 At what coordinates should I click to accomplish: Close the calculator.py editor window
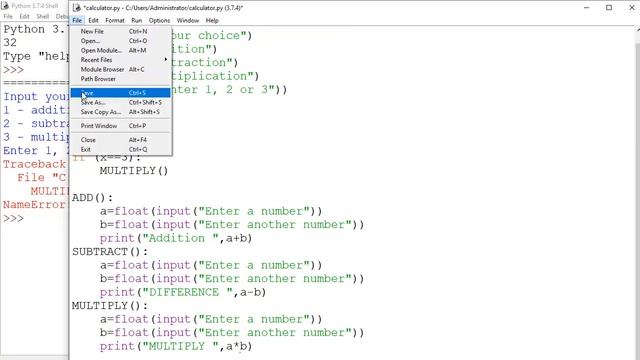[631, 7]
